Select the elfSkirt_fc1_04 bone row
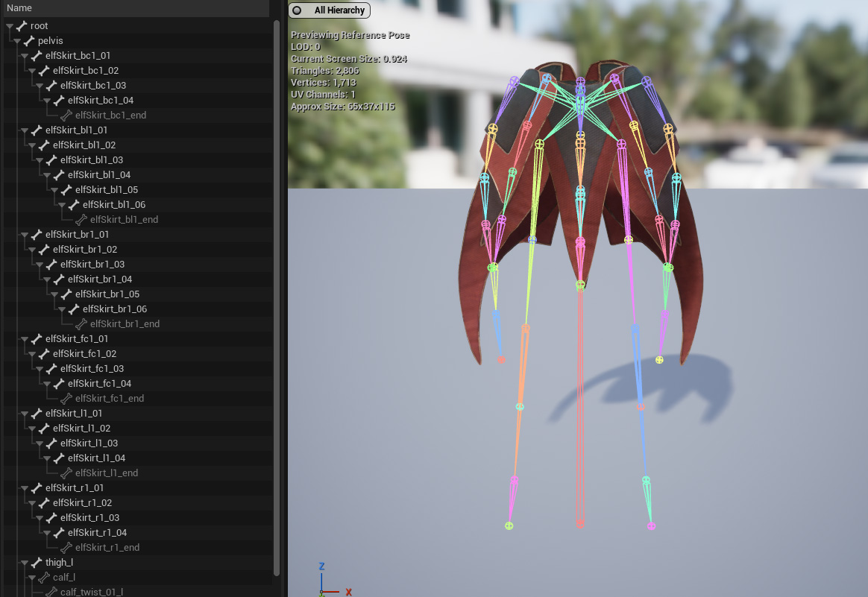The height and width of the screenshot is (597, 868). click(x=138, y=384)
